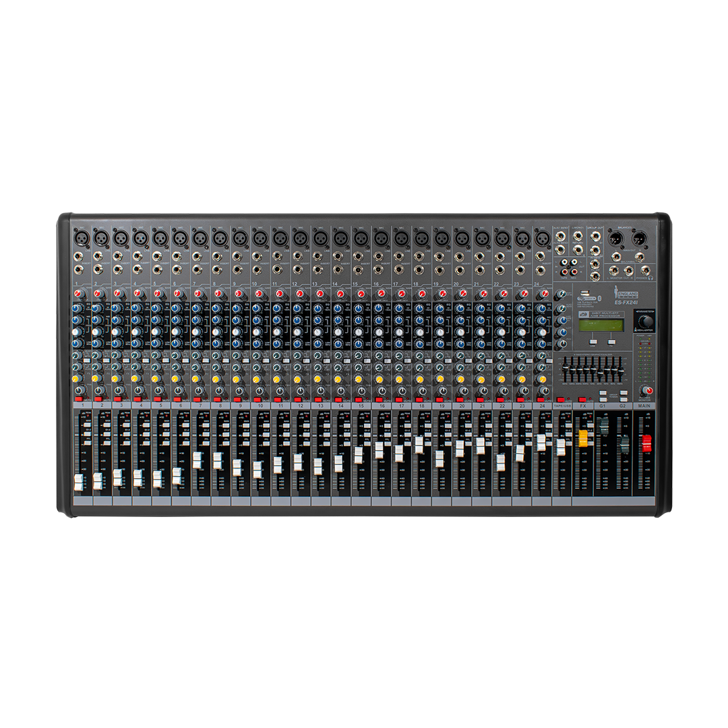728x728 pixels.
Task: Click the channel 19 white fader
Action: (x=439, y=459)
